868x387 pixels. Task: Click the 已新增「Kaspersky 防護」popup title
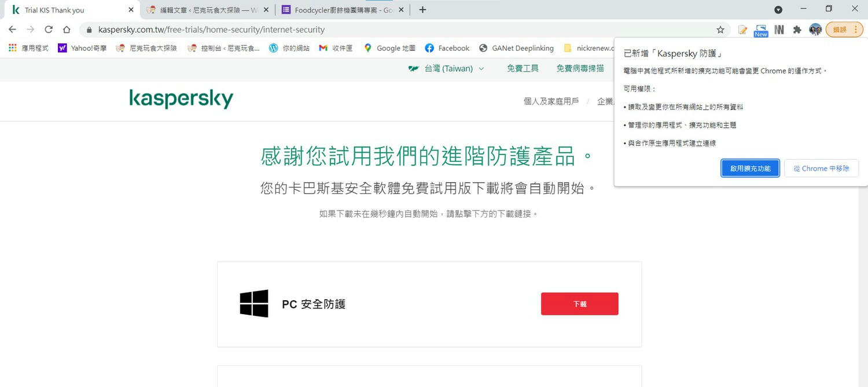tap(673, 53)
